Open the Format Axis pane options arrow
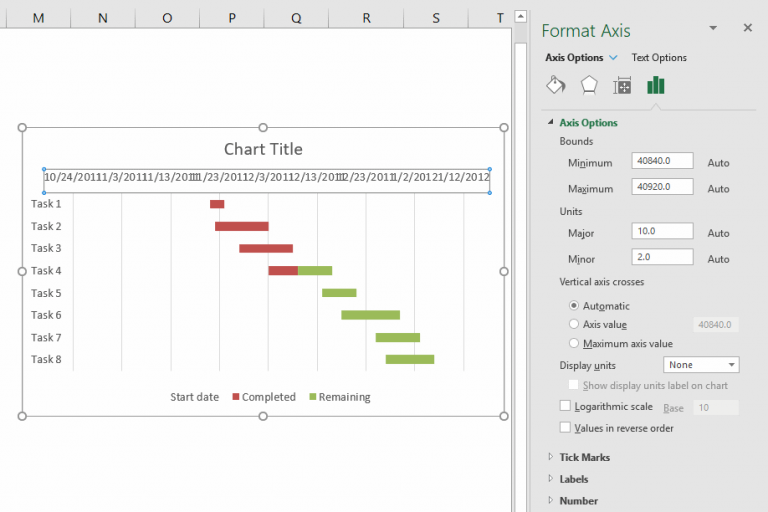 [713, 28]
